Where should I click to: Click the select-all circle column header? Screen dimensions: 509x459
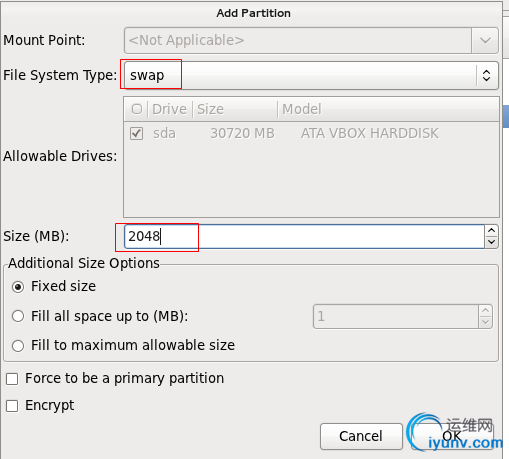pos(137,109)
